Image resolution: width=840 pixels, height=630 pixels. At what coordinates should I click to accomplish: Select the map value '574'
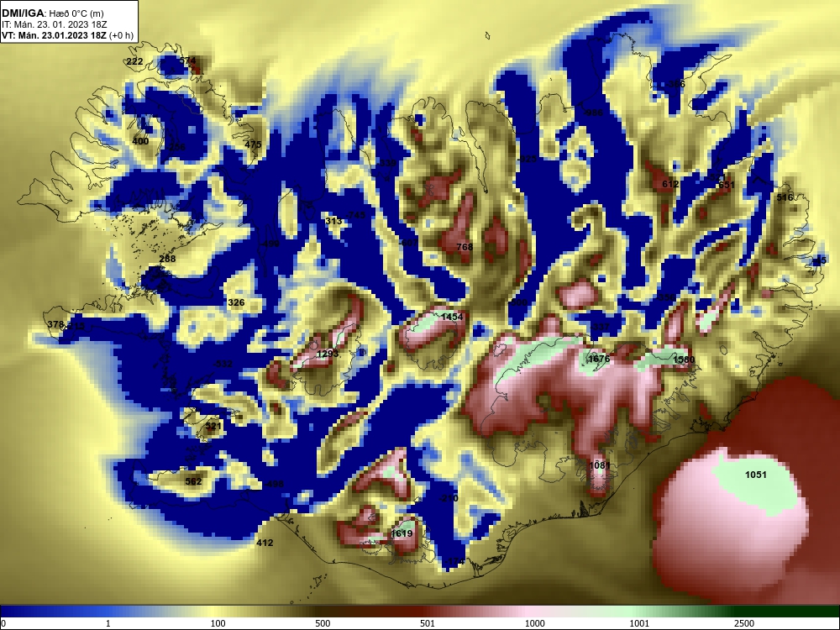pyautogui.click(x=188, y=60)
